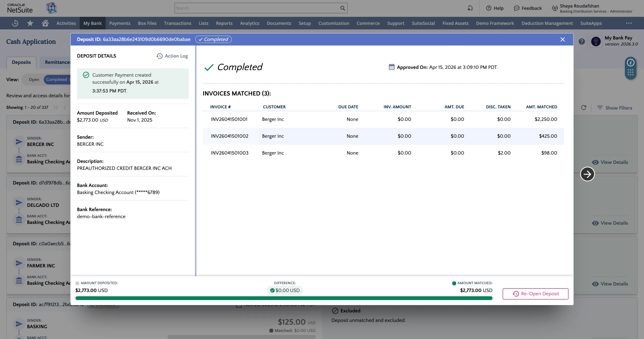Viewport: 644px width, 339px height.
Task: Click the search magnifier icon
Action: [x=343, y=8]
